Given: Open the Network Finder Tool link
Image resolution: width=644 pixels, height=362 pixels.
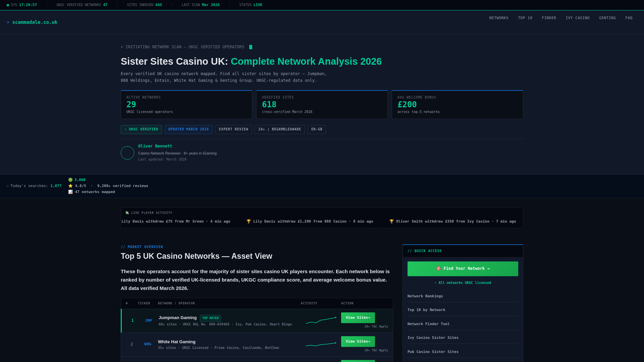Looking at the screenshot, I should pos(429,324).
